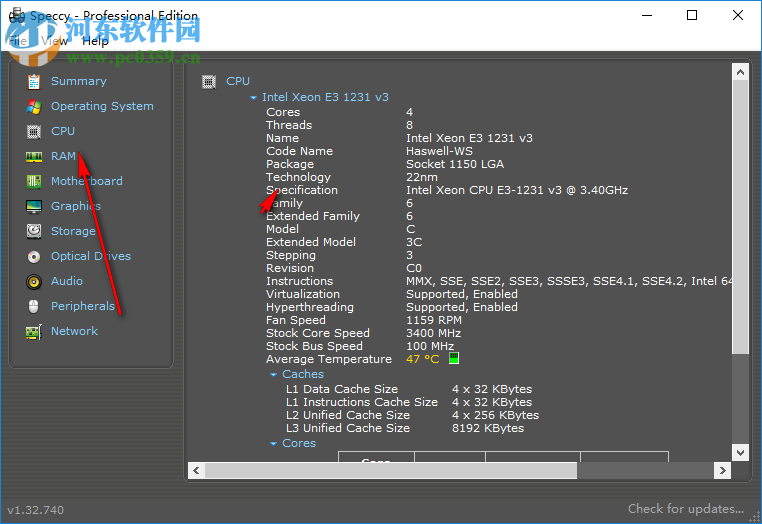Screen dimensions: 762x524
Task: Click the Specification value Intel Xeon CPU E3-1231
Action: pos(517,190)
